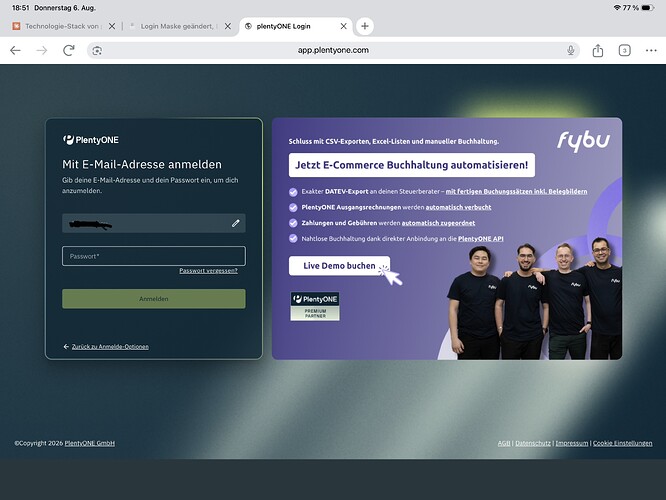The width and height of the screenshot is (666, 500).
Task: Click the fybu team photo
Action: click(535, 299)
